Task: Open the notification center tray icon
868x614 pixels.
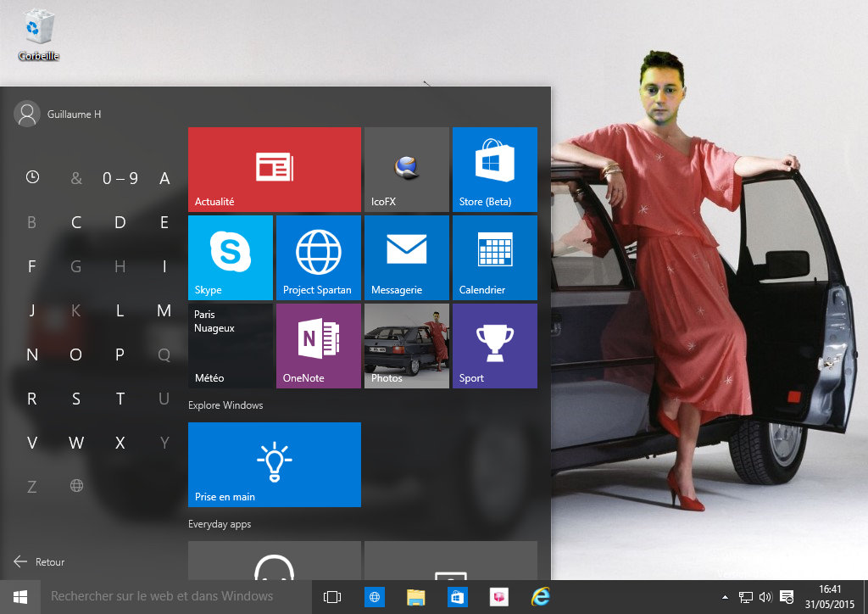Action: tap(786, 597)
